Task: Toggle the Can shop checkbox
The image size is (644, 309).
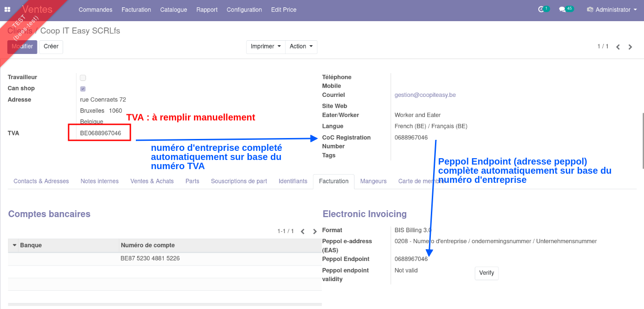Action: coord(83,89)
